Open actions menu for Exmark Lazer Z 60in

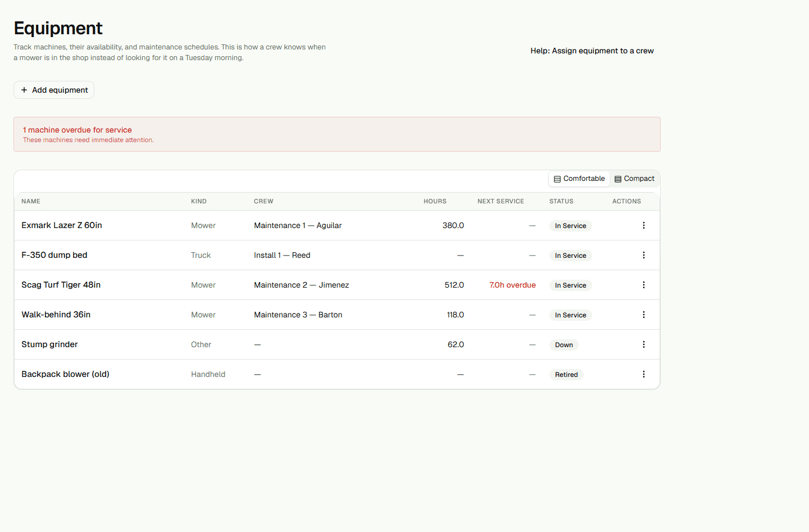[644, 225]
